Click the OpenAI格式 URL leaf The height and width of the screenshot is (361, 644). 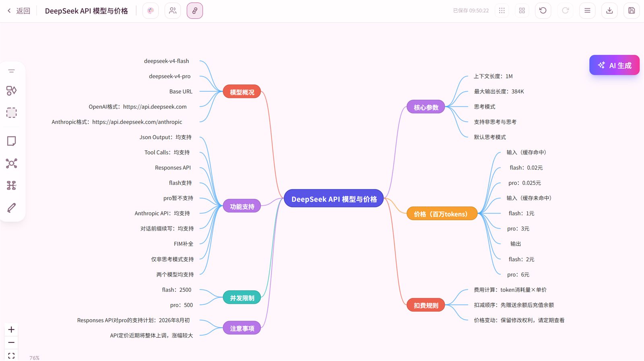click(138, 107)
